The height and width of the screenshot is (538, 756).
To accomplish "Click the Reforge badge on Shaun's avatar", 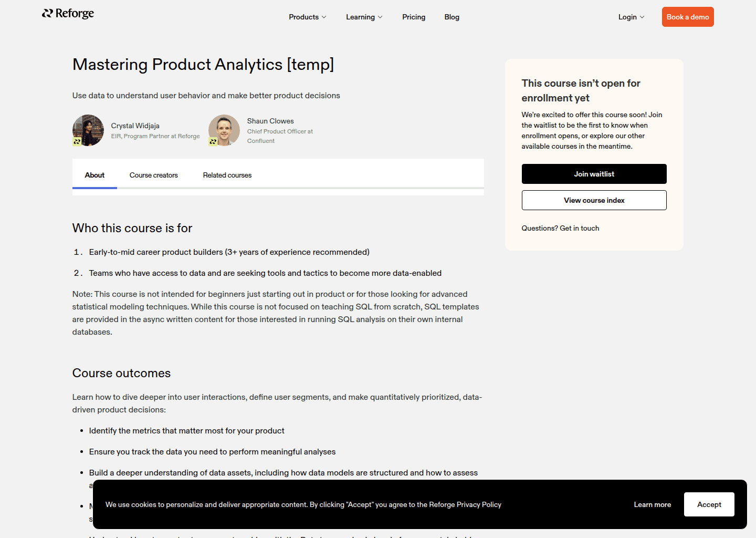I will pos(213,141).
